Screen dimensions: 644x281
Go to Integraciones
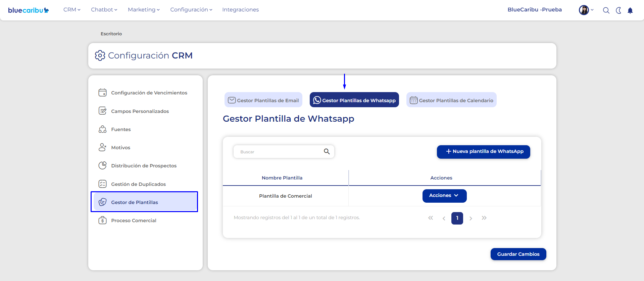tap(240, 10)
